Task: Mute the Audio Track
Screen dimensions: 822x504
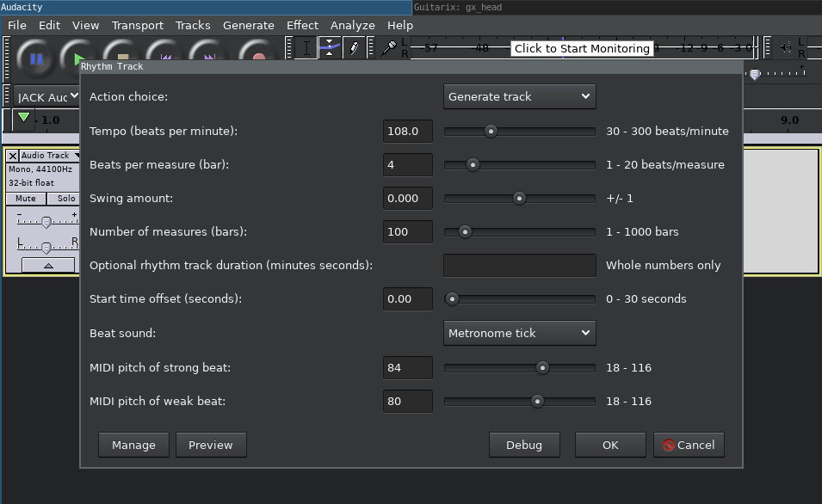Action: 26,199
